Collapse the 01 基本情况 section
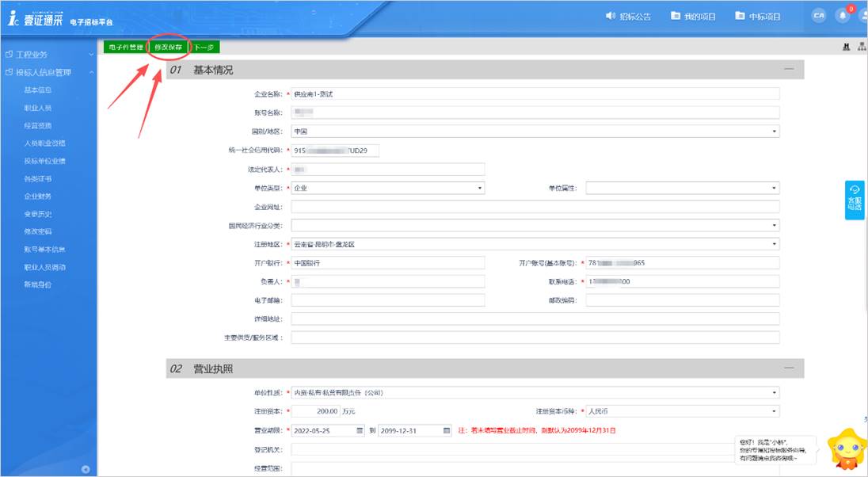The width and height of the screenshot is (868, 477). [788, 70]
